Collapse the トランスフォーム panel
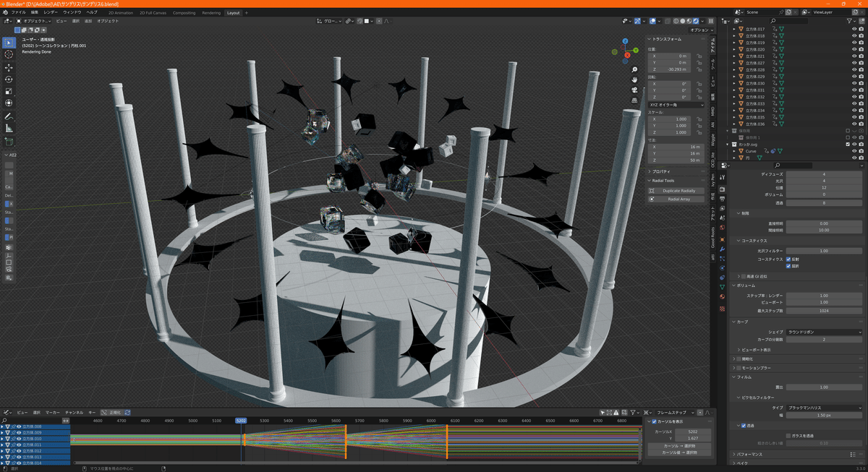The width and height of the screenshot is (868, 472). click(650, 39)
